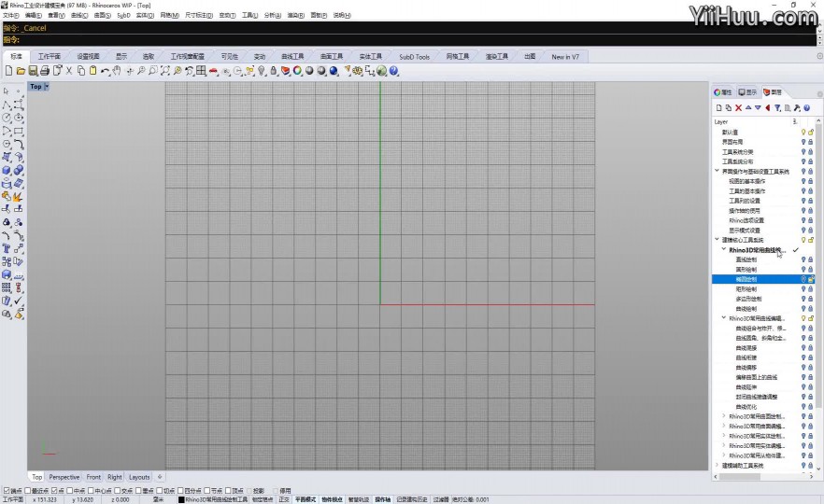The width and height of the screenshot is (824, 504).
Task: Collapse the Rhino3D常用曲线绘... layer group
Action: [724, 250]
